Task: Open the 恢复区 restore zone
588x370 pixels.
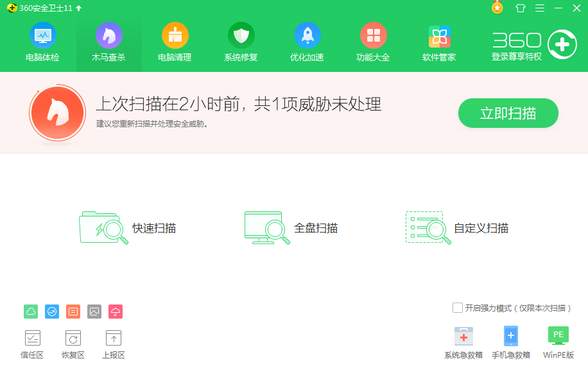Action: [73, 344]
